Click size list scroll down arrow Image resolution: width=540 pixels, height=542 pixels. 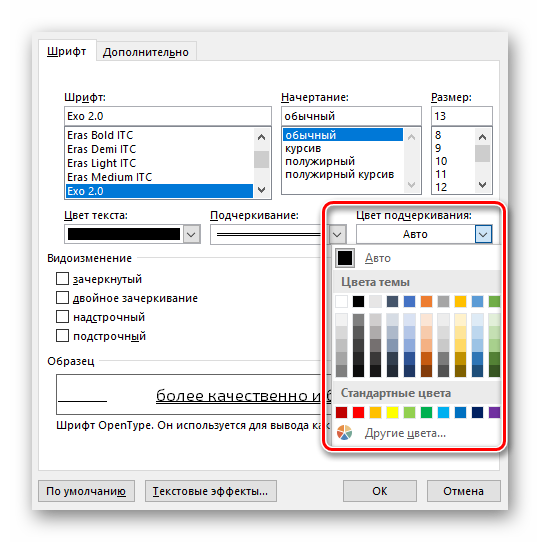click(482, 185)
